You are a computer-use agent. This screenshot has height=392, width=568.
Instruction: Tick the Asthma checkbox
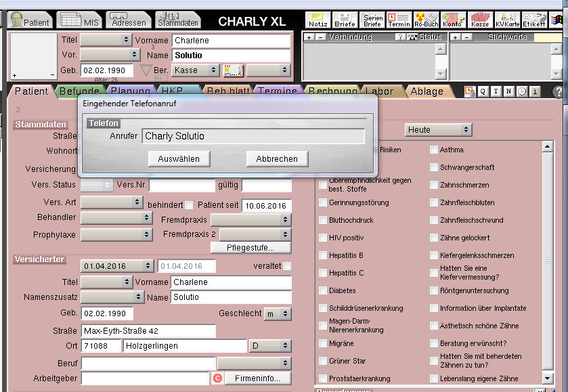coord(433,150)
